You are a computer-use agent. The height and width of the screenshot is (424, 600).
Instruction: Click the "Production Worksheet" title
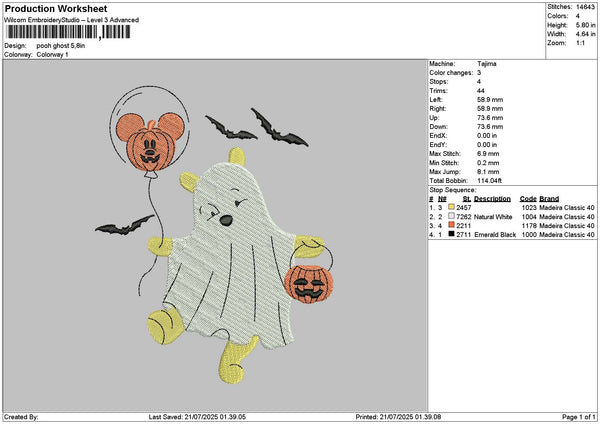tap(56, 9)
